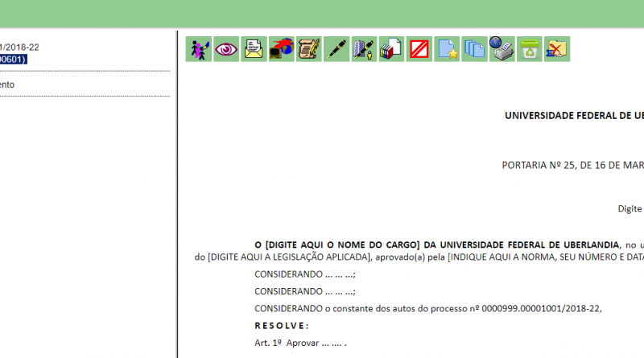
Task: Click the PORTARIA Nº 25 heading text
Action: [572, 165]
